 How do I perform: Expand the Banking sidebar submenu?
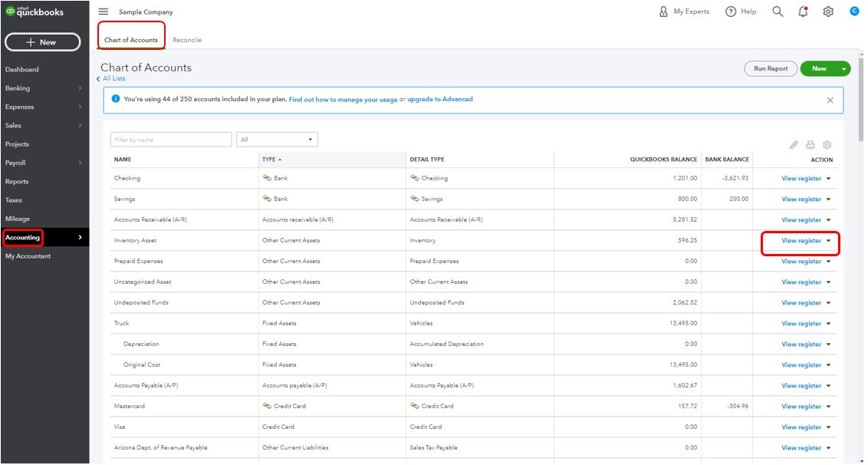click(x=80, y=88)
